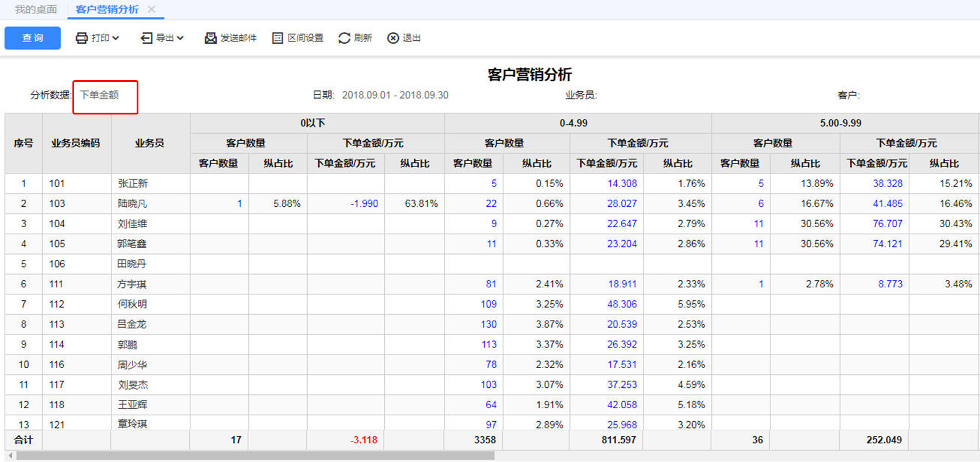
Task: Click 76.707 amount in 刘佳维 row
Action: point(887,224)
